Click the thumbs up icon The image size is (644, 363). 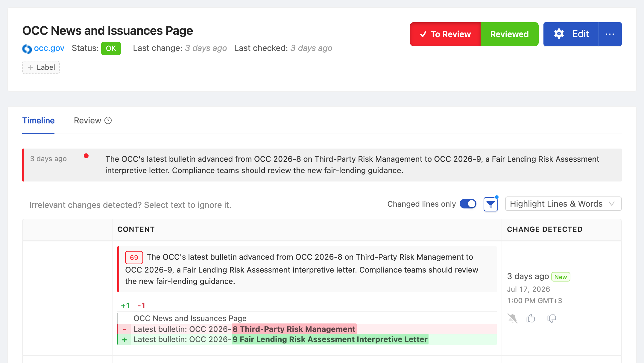click(x=531, y=318)
